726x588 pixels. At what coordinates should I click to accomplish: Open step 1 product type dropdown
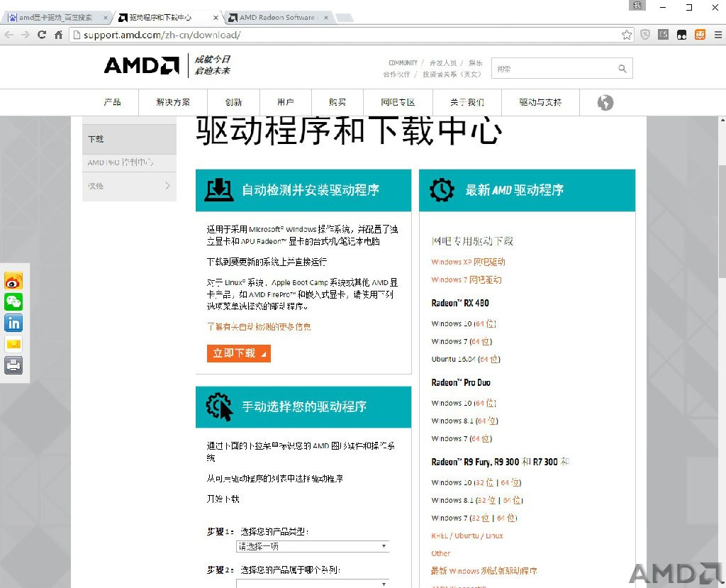point(313,547)
